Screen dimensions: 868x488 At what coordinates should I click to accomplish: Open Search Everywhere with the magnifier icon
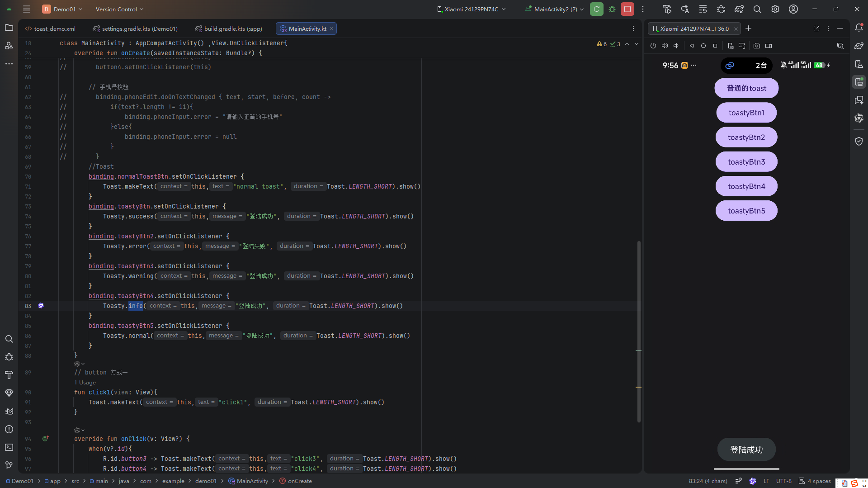tap(757, 9)
